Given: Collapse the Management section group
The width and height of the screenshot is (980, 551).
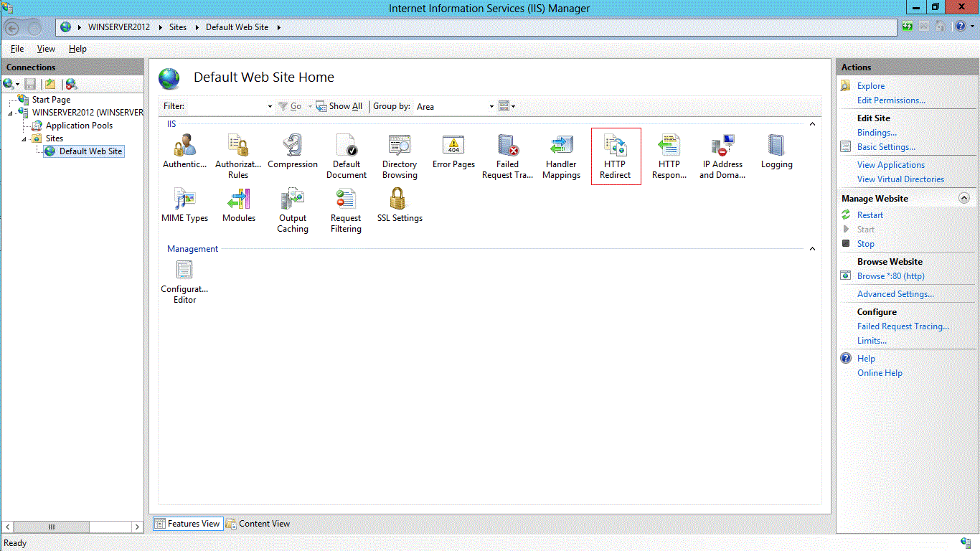Looking at the screenshot, I should [812, 249].
